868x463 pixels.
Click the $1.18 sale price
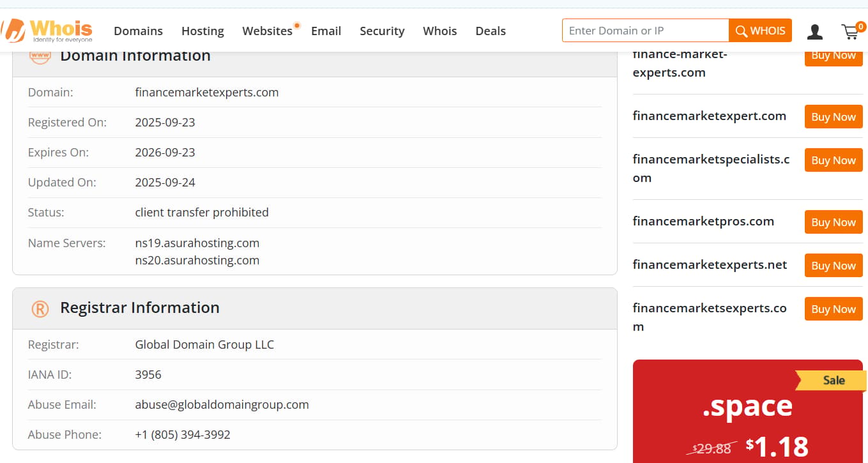777,446
